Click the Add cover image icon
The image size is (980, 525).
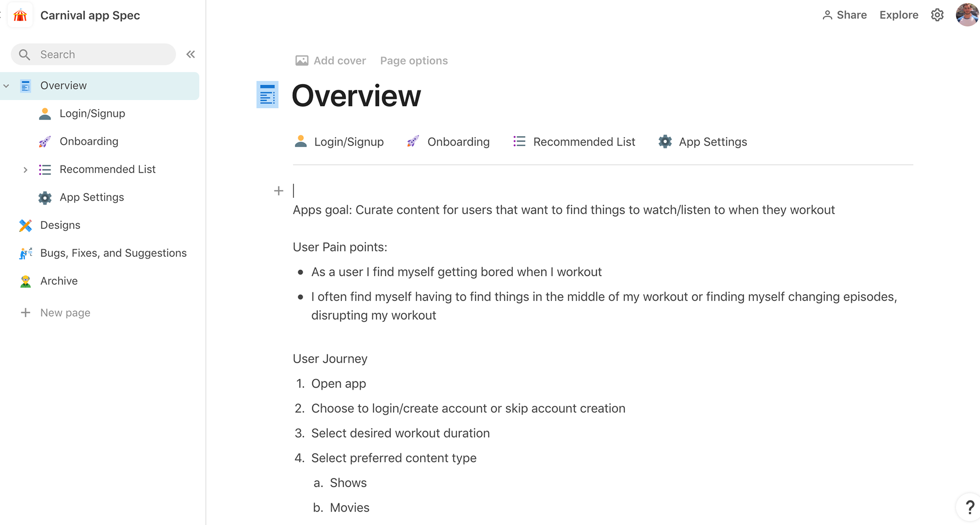302,61
